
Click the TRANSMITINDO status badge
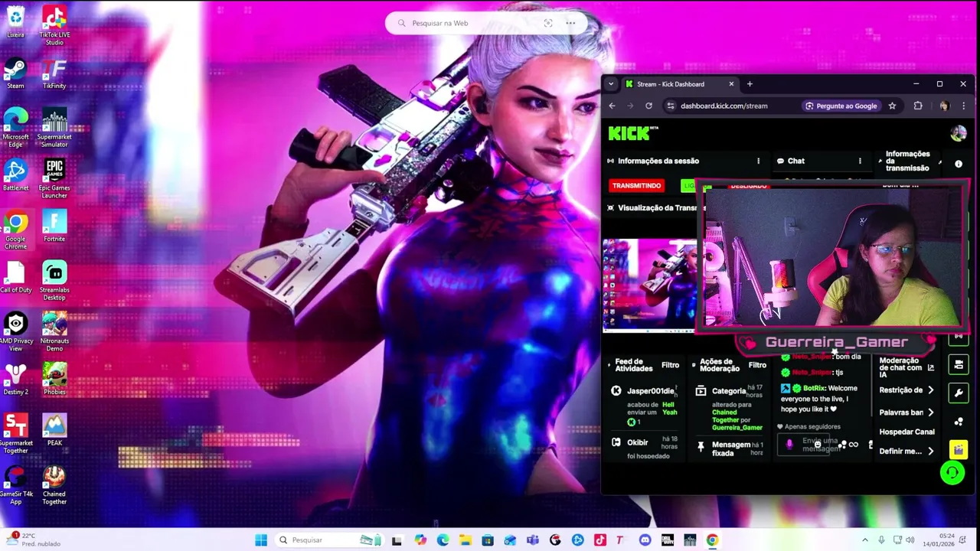(636, 186)
